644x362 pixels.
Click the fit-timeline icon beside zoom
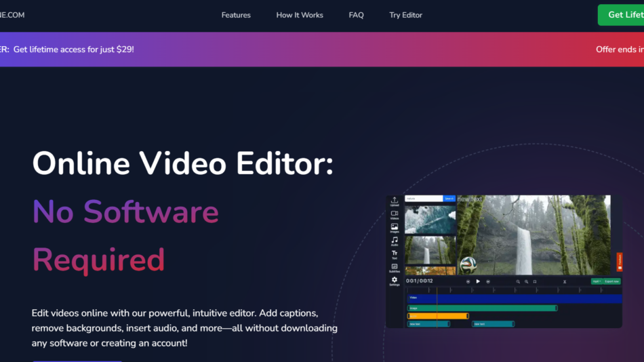(535, 281)
